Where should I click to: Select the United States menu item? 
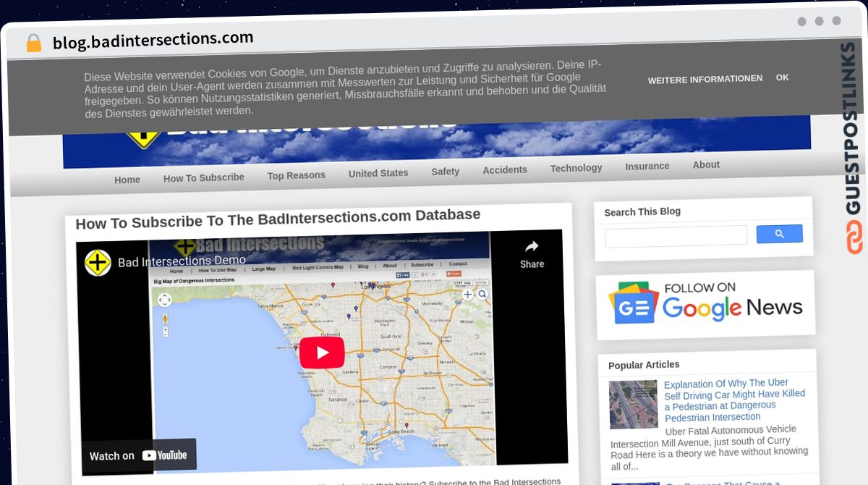pos(378,173)
